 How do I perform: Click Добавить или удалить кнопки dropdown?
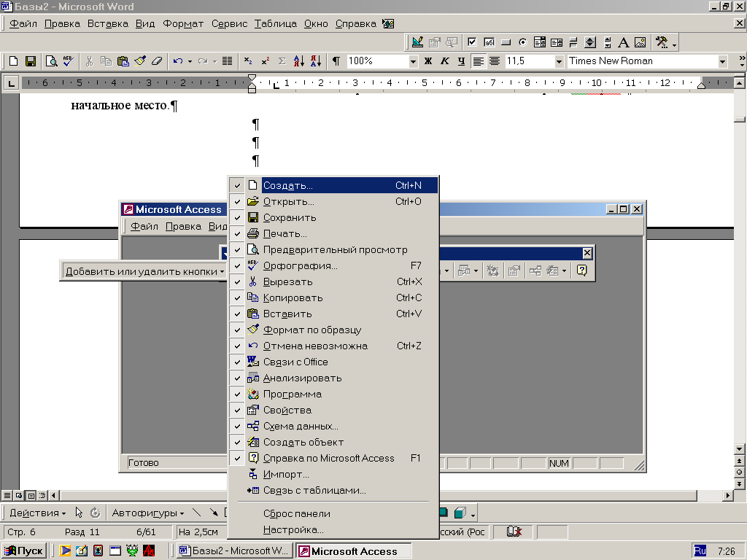pos(144,271)
